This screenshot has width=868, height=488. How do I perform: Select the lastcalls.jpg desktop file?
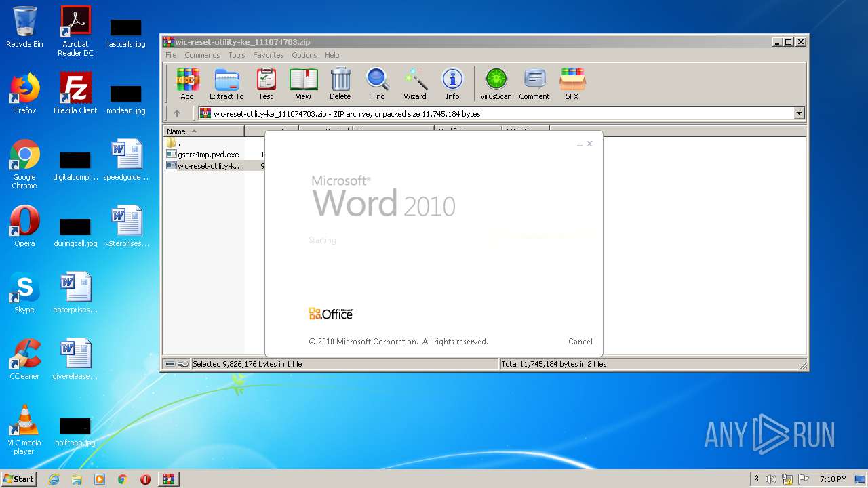[x=126, y=33]
